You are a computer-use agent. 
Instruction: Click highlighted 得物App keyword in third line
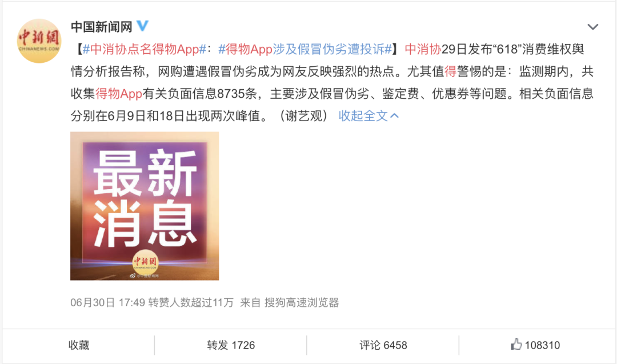(x=118, y=94)
